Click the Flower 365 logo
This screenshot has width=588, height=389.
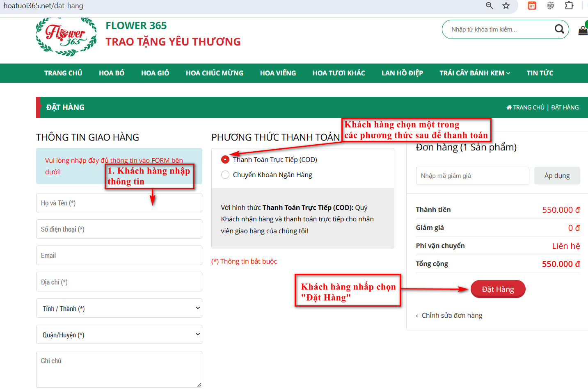[x=66, y=36]
